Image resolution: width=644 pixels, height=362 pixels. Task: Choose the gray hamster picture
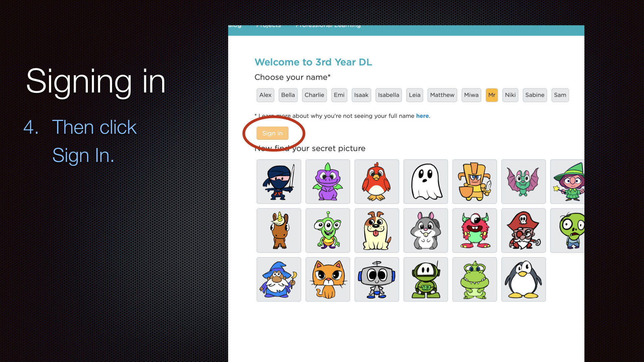[426, 231]
